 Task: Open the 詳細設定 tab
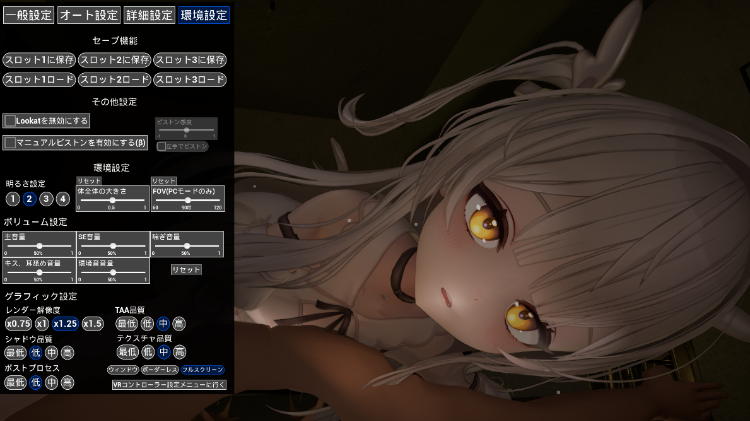[x=149, y=15]
